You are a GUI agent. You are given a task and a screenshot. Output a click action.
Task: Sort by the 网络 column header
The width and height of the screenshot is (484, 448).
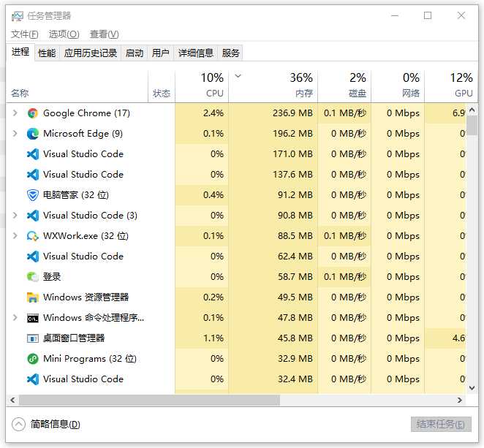398,86
